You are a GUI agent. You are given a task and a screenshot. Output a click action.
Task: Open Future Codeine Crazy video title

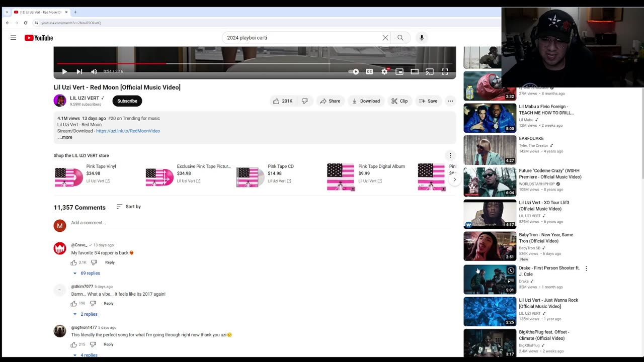(x=550, y=173)
